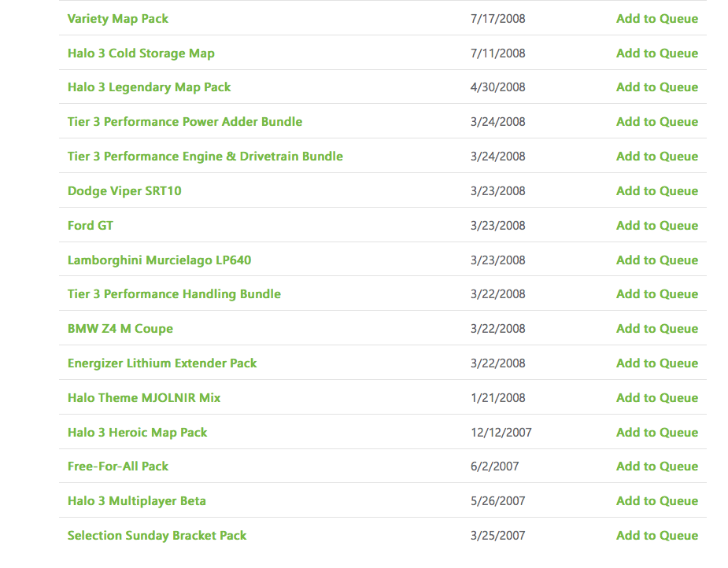728x568 pixels.
Task: Add Halo 3 Multiplayer Beta to queue
Action: [657, 501]
